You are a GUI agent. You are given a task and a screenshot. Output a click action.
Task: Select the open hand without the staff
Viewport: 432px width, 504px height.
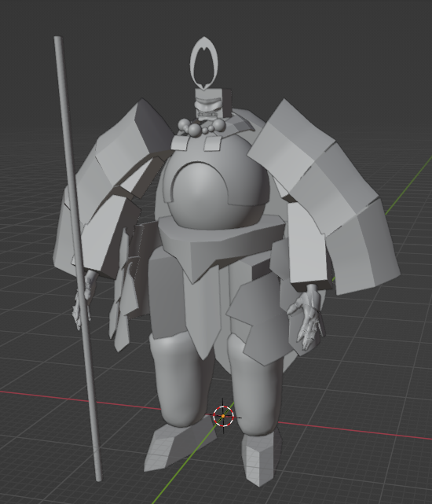[x=306, y=318]
